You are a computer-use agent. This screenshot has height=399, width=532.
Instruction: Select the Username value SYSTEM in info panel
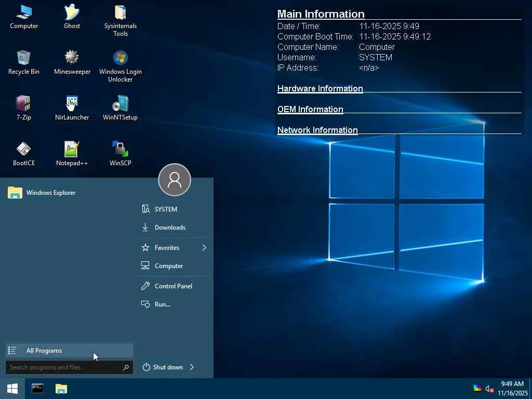pos(376,57)
